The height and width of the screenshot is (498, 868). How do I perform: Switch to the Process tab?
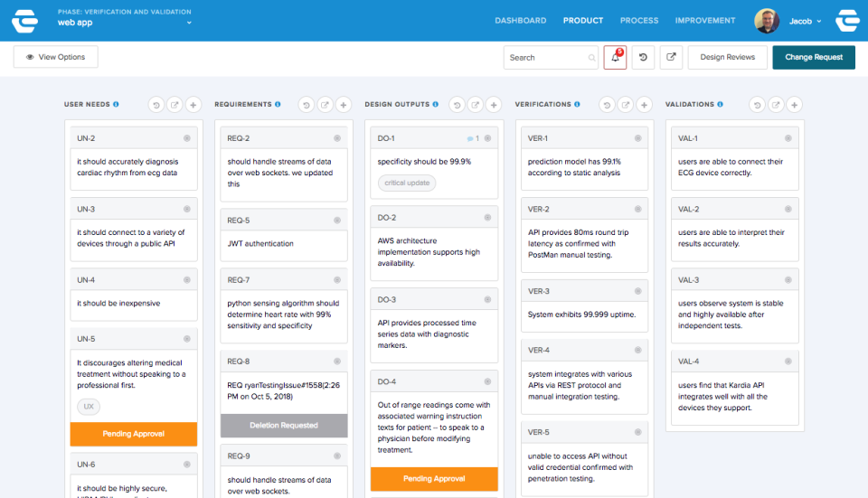tap(639, 21)
